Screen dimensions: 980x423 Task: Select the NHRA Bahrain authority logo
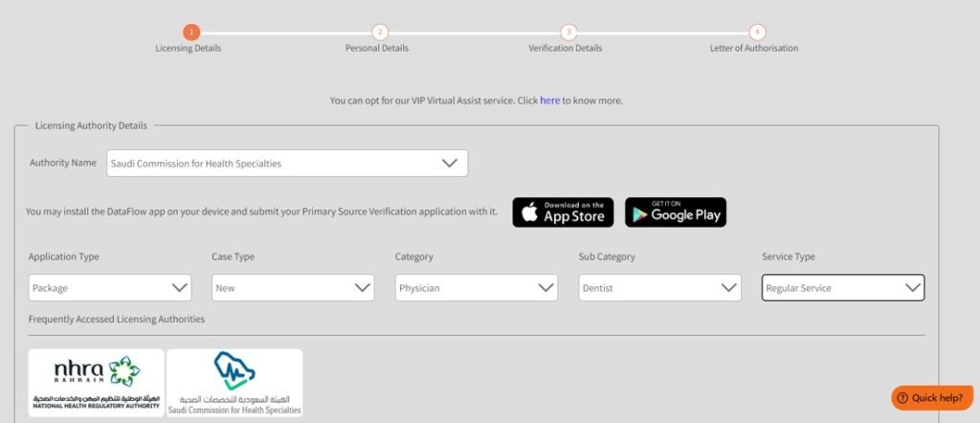click(97, 383)
